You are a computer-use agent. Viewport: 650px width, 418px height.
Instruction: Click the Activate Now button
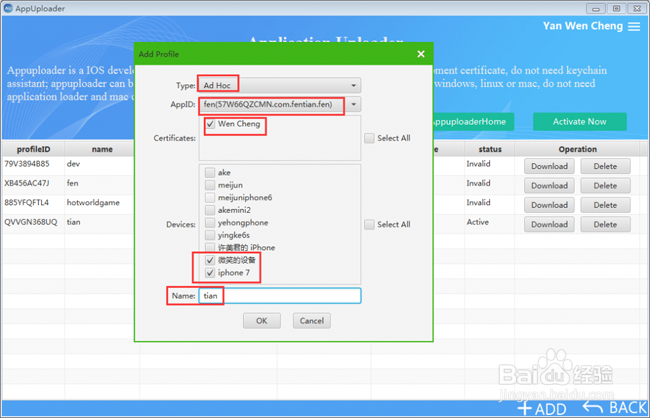pos(580,122)
